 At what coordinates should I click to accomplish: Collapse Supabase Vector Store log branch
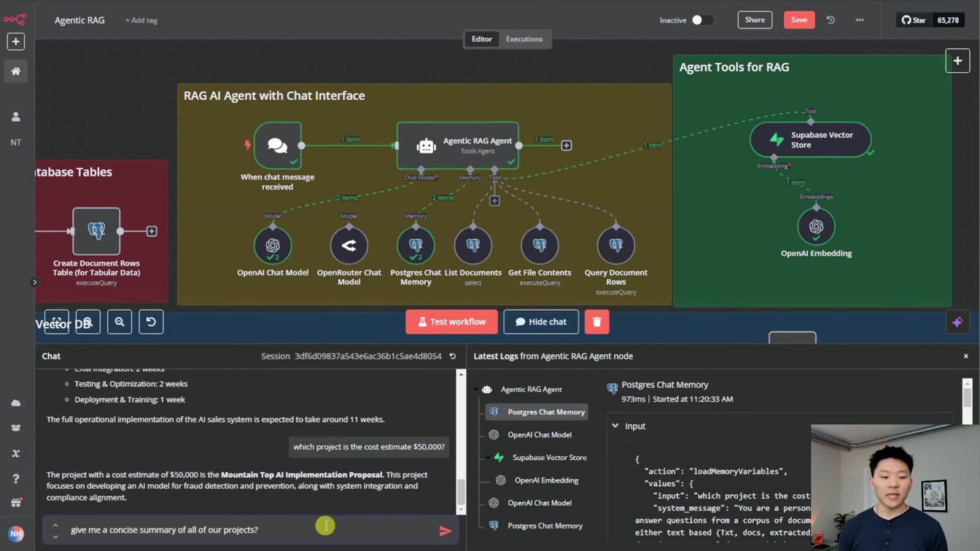[488, 458]
